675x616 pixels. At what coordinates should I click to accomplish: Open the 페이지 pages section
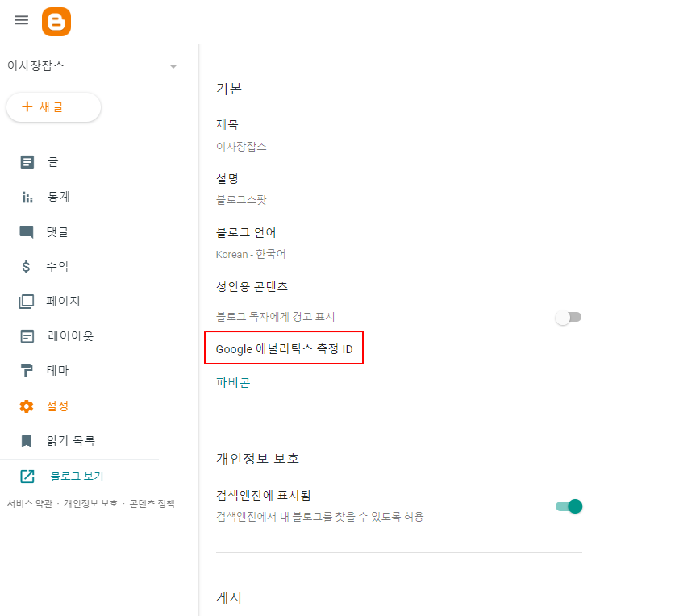point(63,301)
